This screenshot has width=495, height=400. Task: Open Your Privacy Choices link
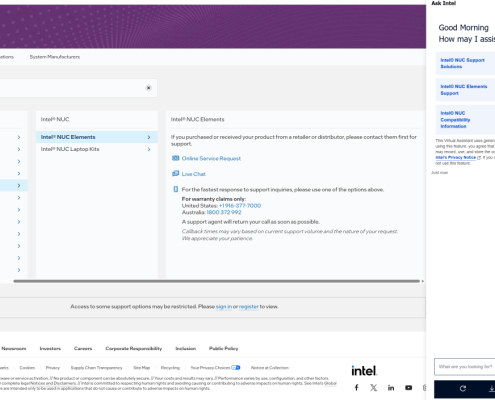point(210,368)
